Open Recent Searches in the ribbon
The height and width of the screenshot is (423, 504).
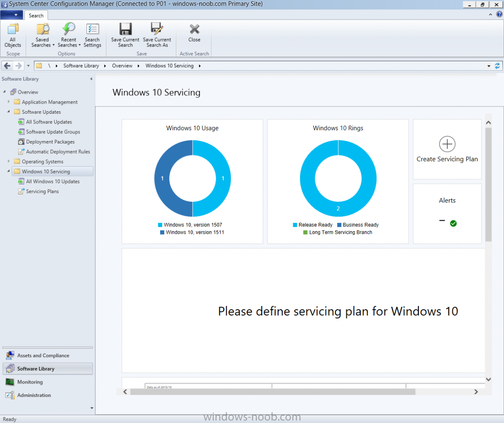(69, 36)
